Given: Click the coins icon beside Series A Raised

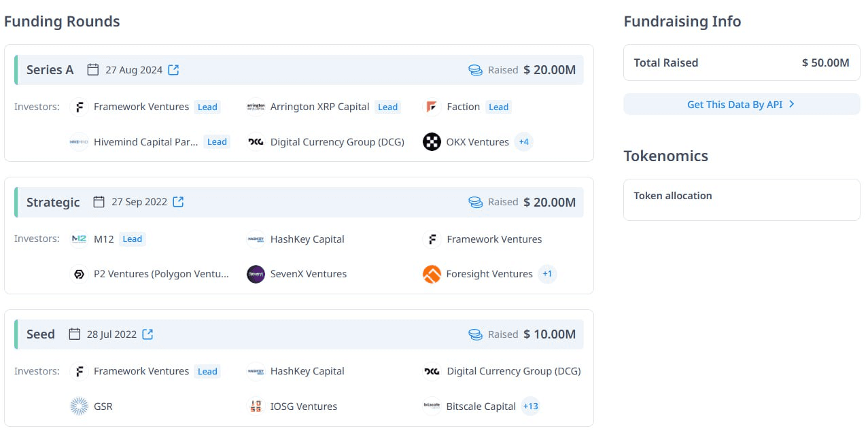Looking at the screenshot, I should coord(475,70).
